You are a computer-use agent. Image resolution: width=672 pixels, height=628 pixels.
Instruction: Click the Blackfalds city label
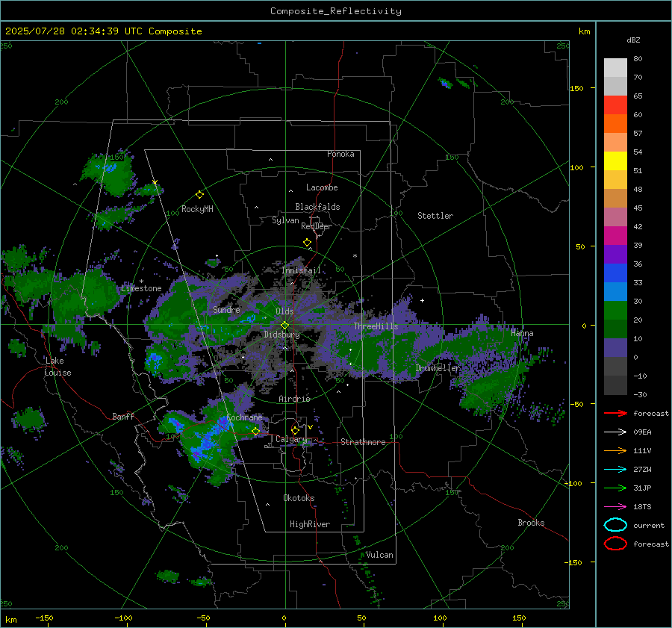click(317, 207)
